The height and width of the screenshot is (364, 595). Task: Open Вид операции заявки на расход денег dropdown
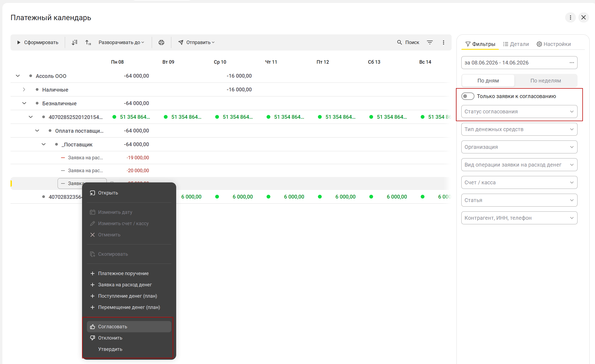[x=519, y=165]
